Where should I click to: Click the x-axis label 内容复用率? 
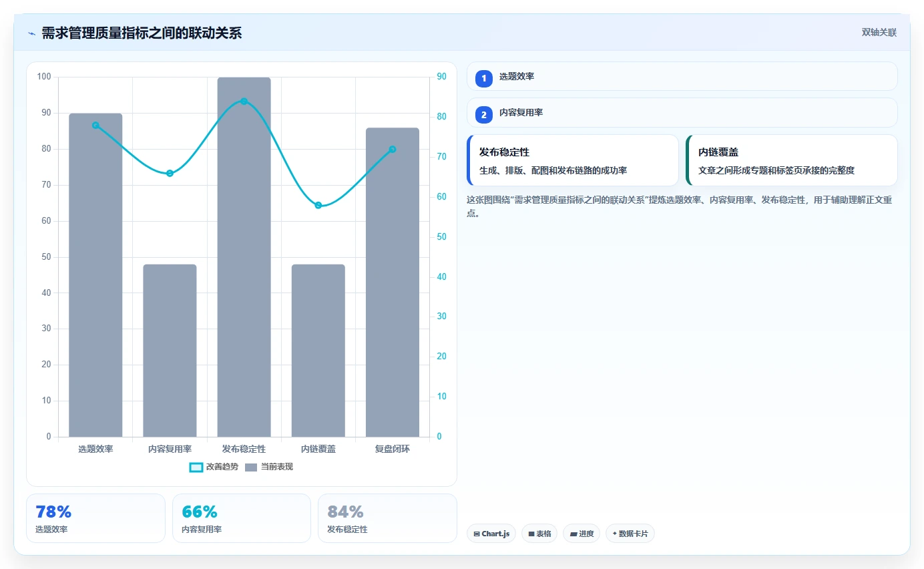(170, 449)
